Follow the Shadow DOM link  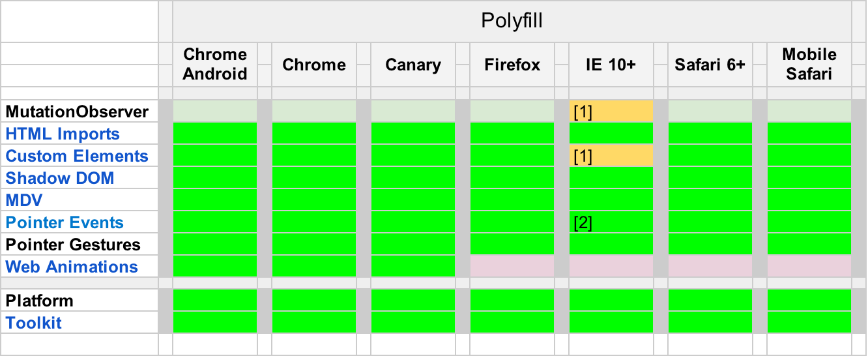pos(60,179)
